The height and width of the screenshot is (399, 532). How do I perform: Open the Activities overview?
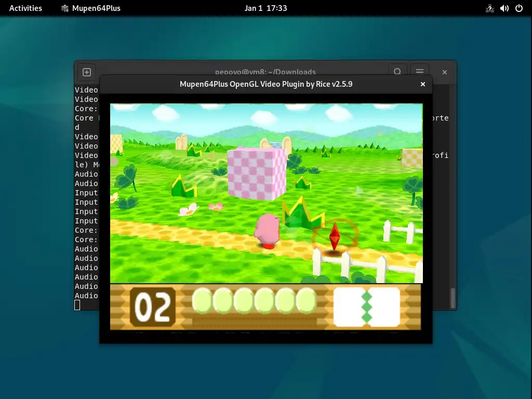[25, 8]
